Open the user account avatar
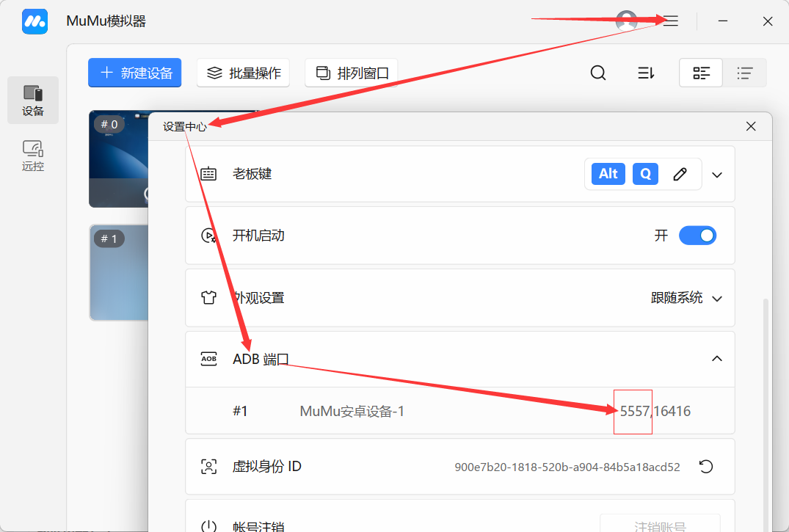Viewport: 789px width, 532px height. [627, 21]
